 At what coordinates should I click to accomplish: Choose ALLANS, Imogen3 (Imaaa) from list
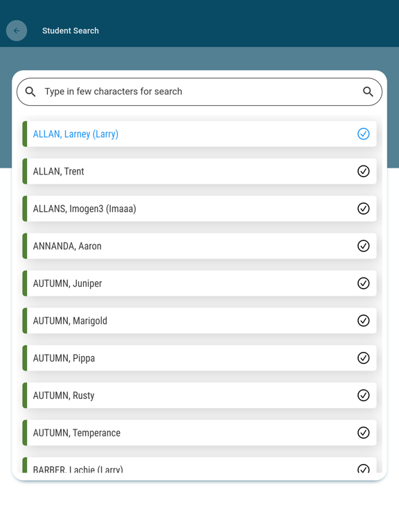(199, 209)
